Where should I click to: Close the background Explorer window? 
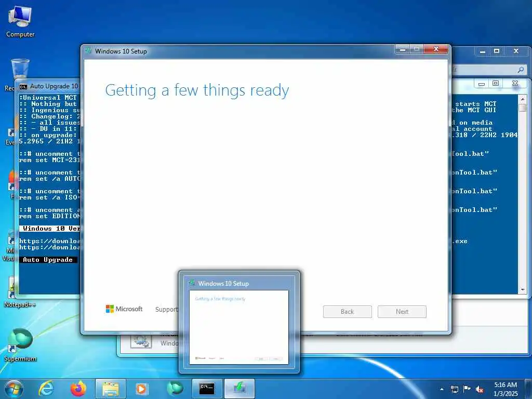tap(516, 51)
